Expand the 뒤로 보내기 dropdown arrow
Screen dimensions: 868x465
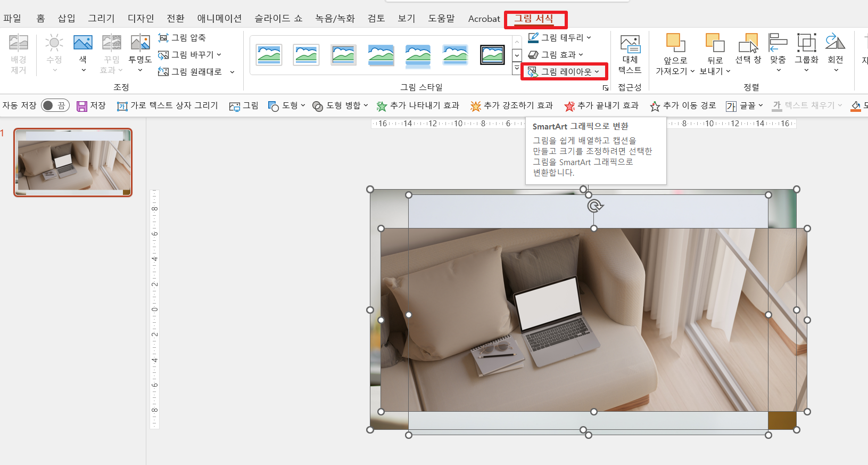(x=728, y=71)
